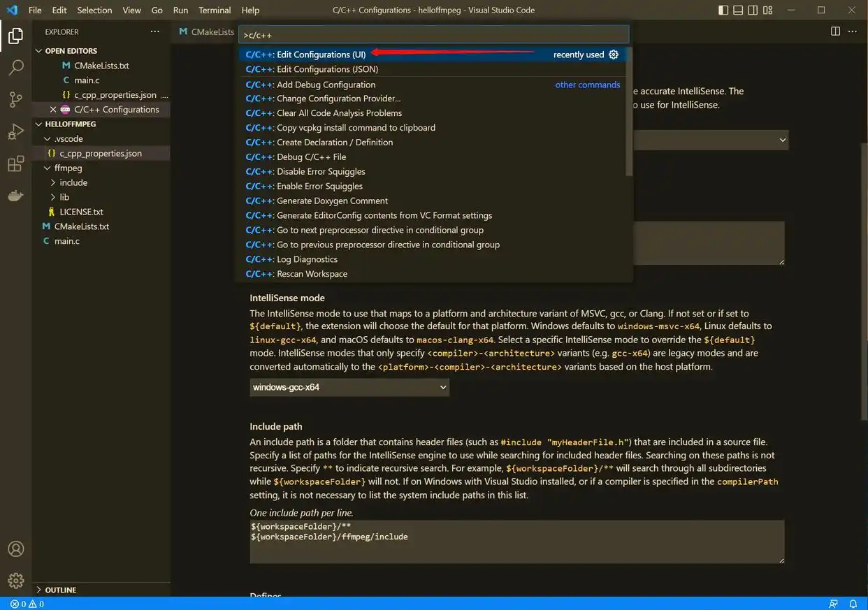Open the Source Control view

(15, 99)
